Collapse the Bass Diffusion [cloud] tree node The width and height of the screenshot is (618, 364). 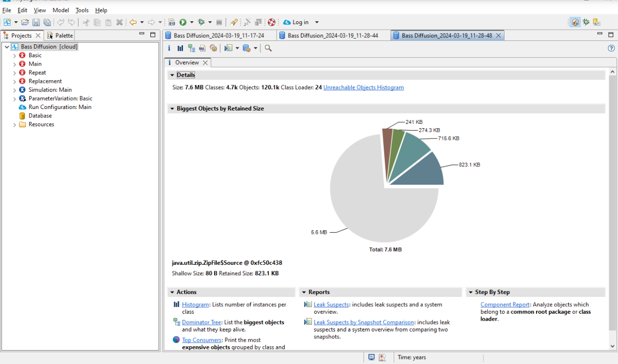(6, 47)
